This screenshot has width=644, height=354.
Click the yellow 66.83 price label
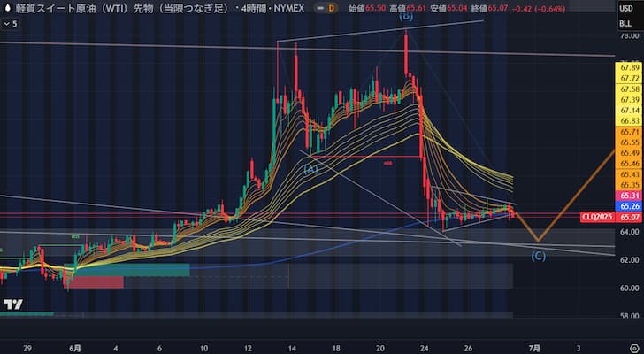pos(630,120)
